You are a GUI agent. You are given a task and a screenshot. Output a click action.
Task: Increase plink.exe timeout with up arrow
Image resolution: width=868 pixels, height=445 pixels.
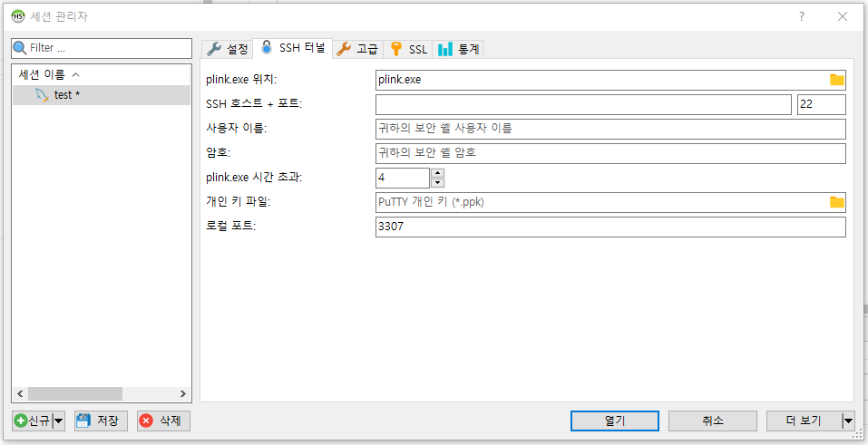point(437,172)
